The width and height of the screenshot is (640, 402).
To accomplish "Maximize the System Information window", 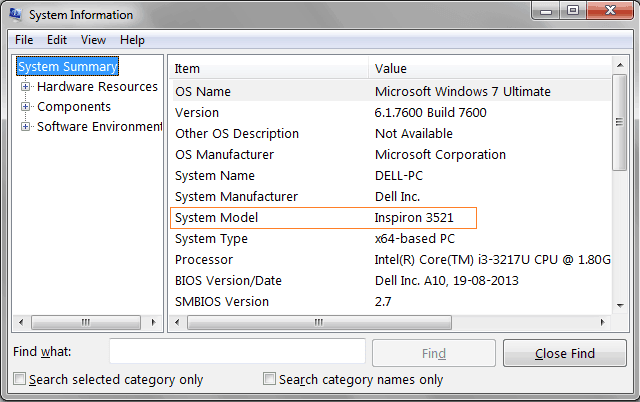I will click(573, 11).
